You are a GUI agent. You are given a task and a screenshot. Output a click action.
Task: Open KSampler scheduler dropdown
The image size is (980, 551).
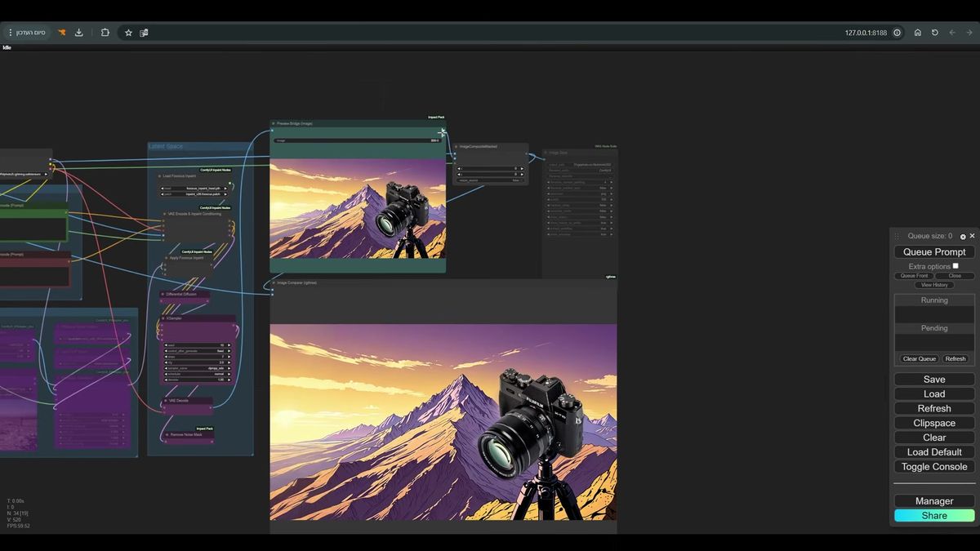coord(197,373)
